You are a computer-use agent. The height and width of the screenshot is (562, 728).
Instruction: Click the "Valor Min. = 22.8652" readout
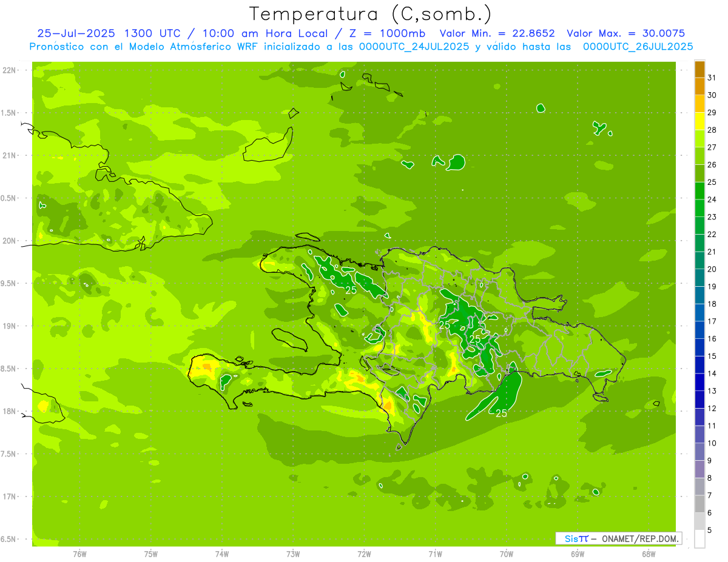point(497,33)
